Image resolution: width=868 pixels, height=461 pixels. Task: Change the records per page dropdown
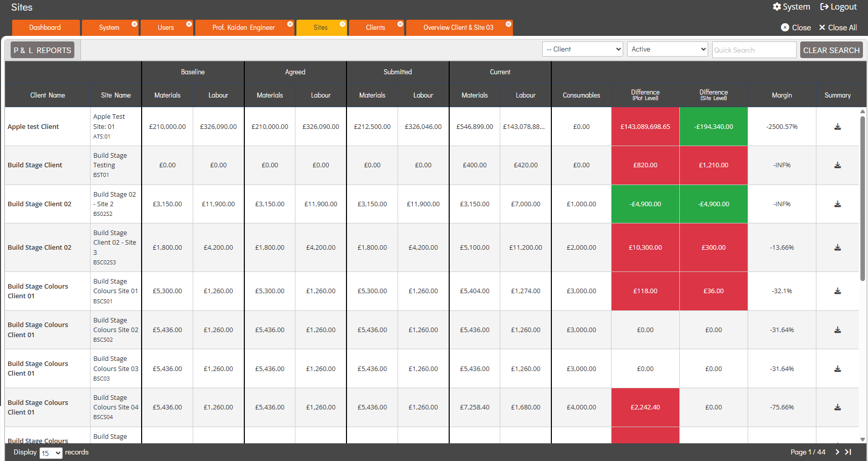point(51,453)
